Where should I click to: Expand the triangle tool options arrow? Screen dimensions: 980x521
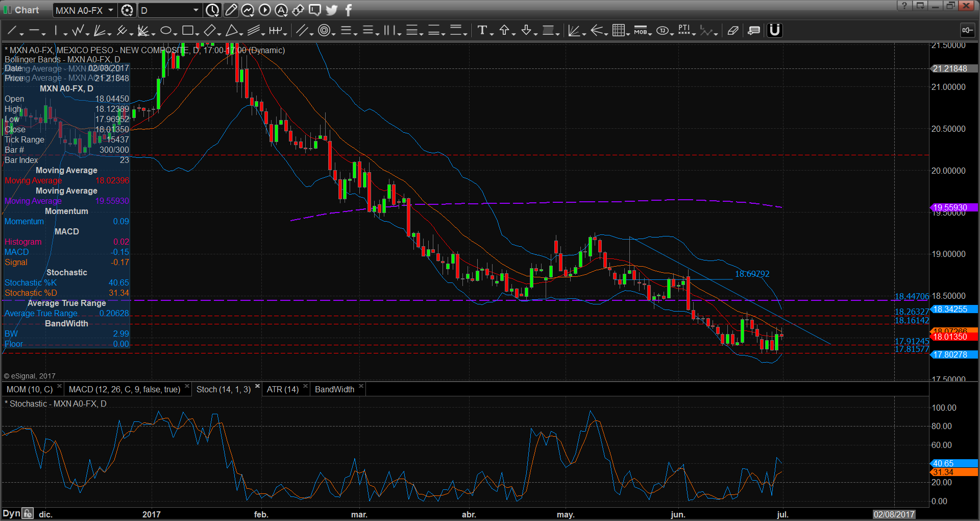click(241, 34)
